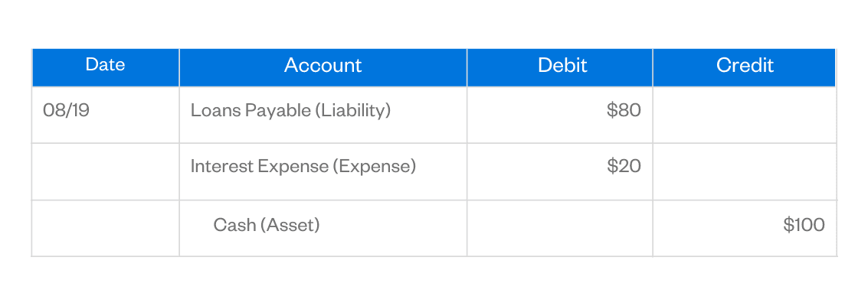868x306 pixels.
Task: Select the Credit column header
Action: point(745,66)
